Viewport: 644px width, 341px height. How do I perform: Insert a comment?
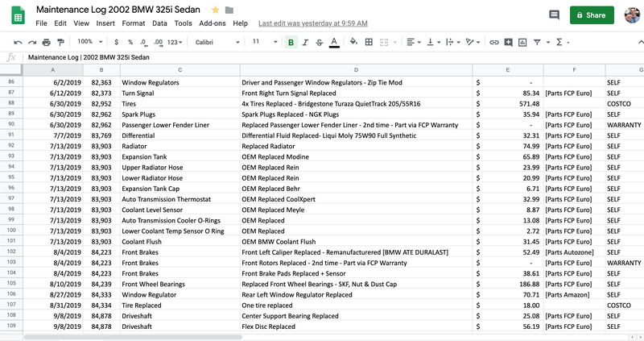point(508,42)
